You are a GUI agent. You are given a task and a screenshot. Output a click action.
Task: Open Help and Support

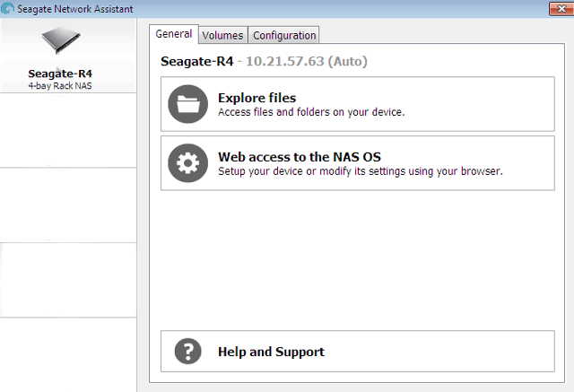[x=271, y=352]
